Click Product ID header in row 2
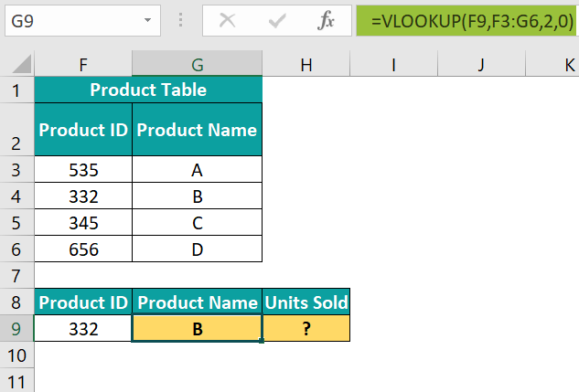 [83, 130]
